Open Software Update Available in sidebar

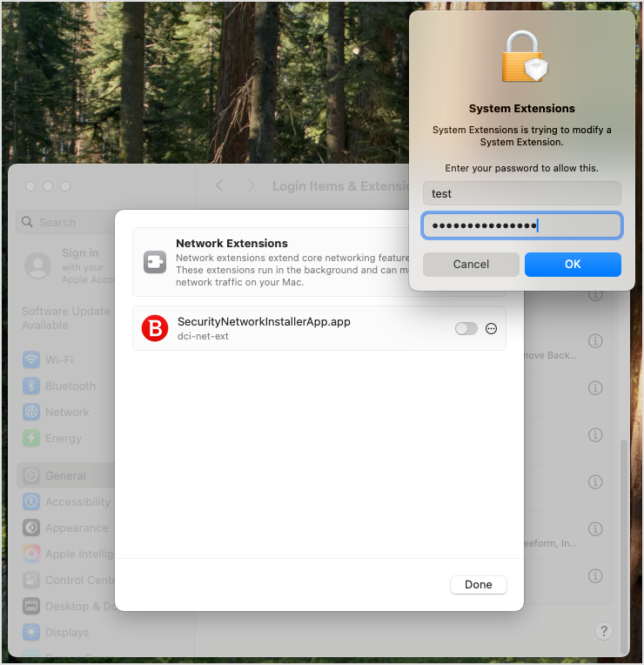66,318
